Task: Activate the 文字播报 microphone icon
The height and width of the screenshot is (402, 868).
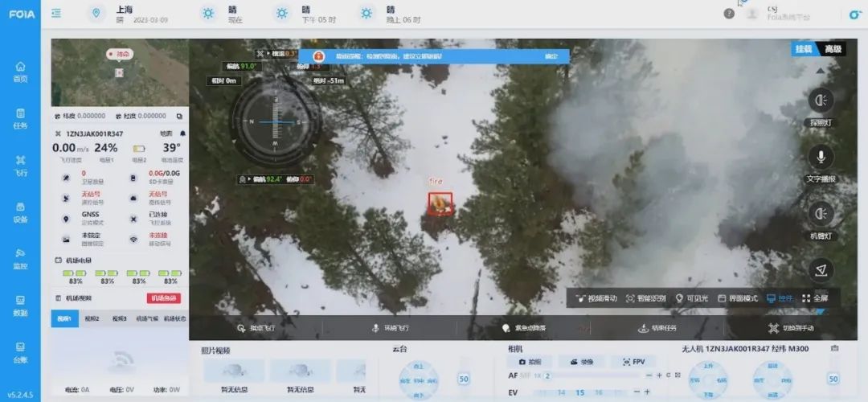Action: coord(821,157)
